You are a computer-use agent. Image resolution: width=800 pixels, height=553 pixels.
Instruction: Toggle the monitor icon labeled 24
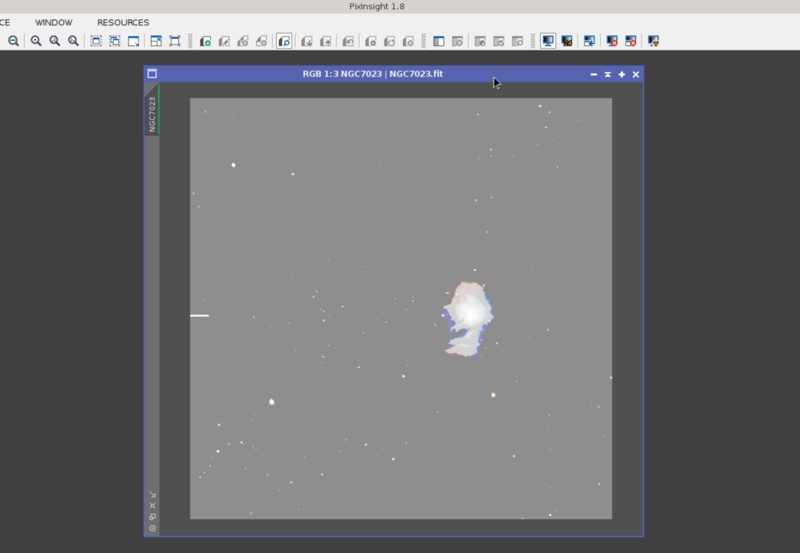(567, 41)
